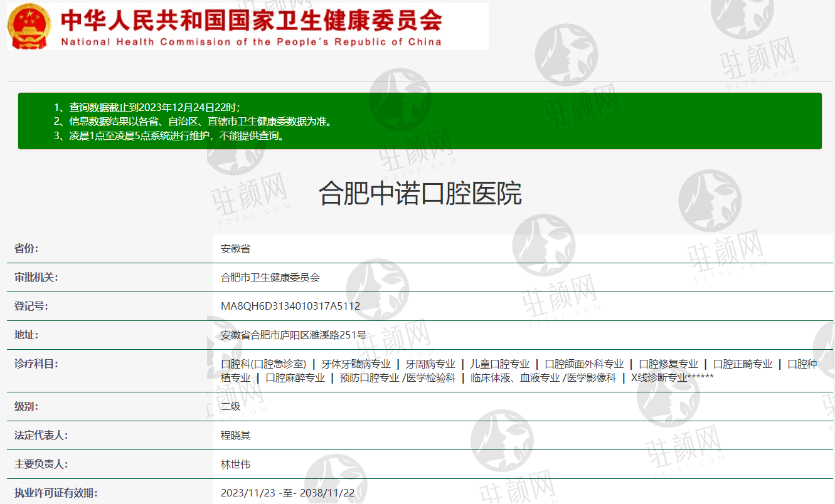Screen dimensions: 835x504
Task: Click the text 牙体牙髓病专业
Action: (356, 364)
